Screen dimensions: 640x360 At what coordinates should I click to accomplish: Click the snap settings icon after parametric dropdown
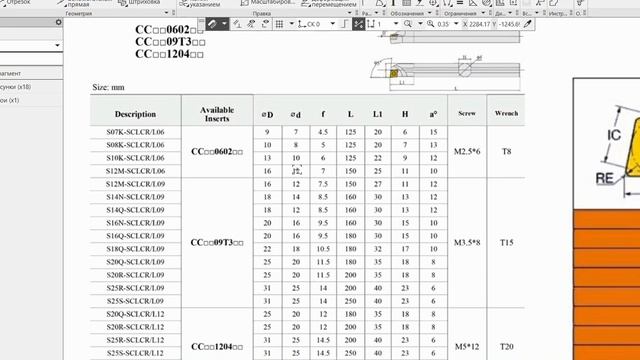pos(237,24)
